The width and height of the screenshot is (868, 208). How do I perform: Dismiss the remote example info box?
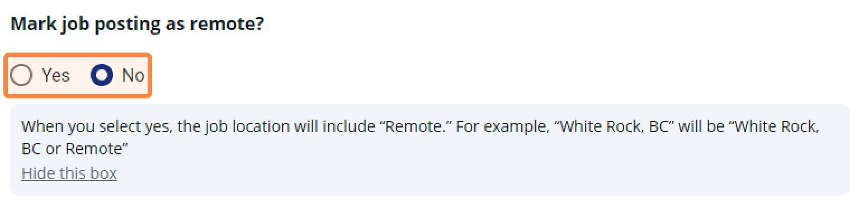coord(69,173)
